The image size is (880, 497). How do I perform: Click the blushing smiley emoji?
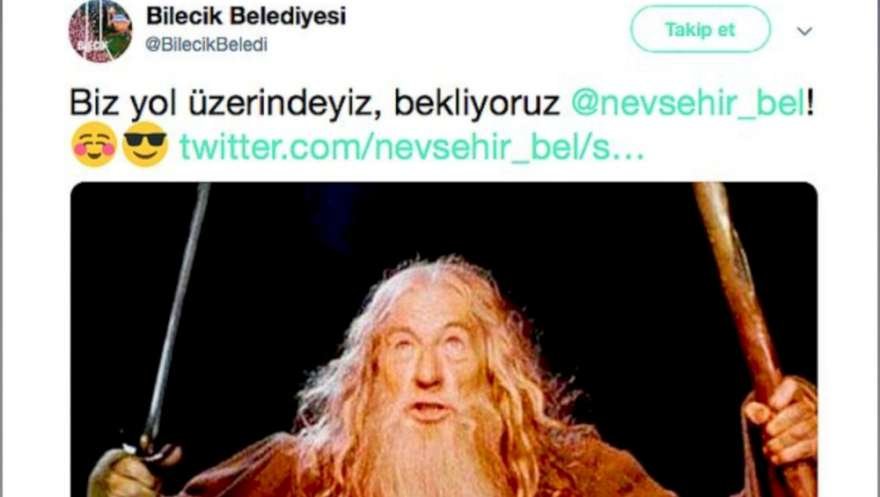point(94,145)
